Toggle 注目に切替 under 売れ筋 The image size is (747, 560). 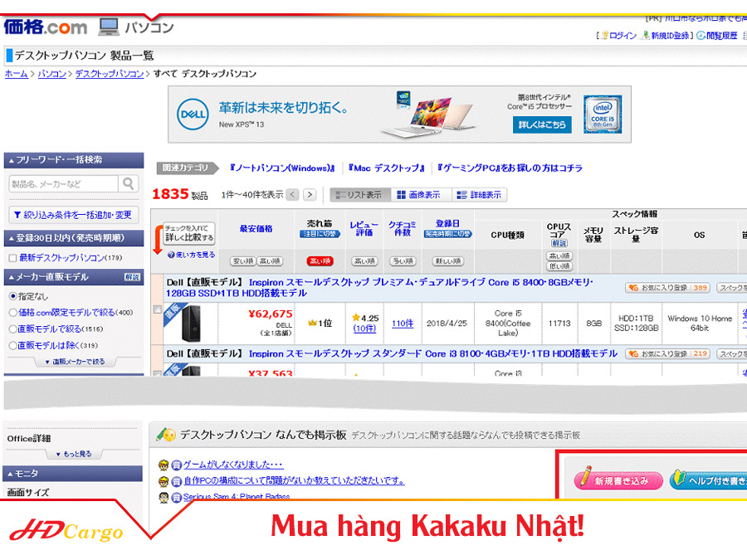click(x=320, y=234)
